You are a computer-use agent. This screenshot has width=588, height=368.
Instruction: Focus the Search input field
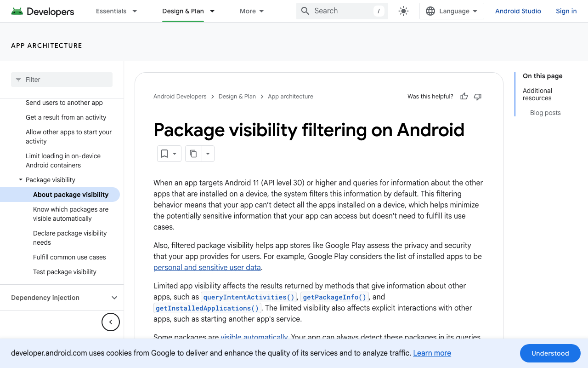[342, 11]
